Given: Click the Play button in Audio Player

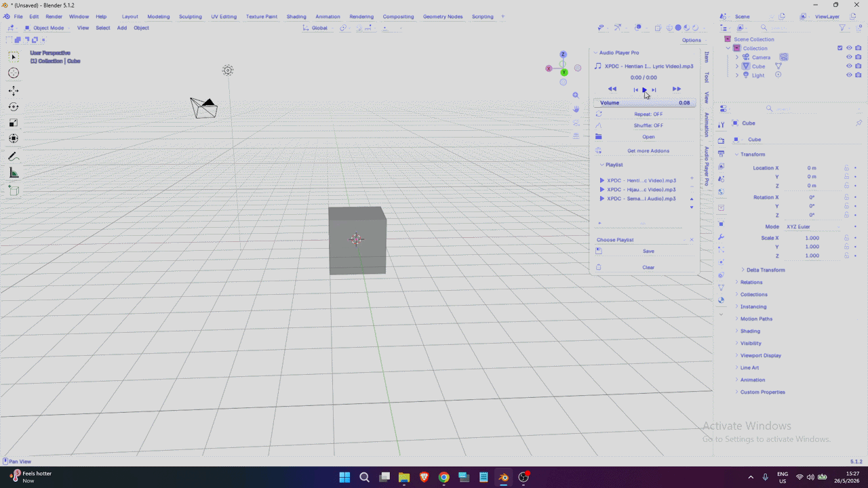Looking at the screenshot, I should 644,89.
